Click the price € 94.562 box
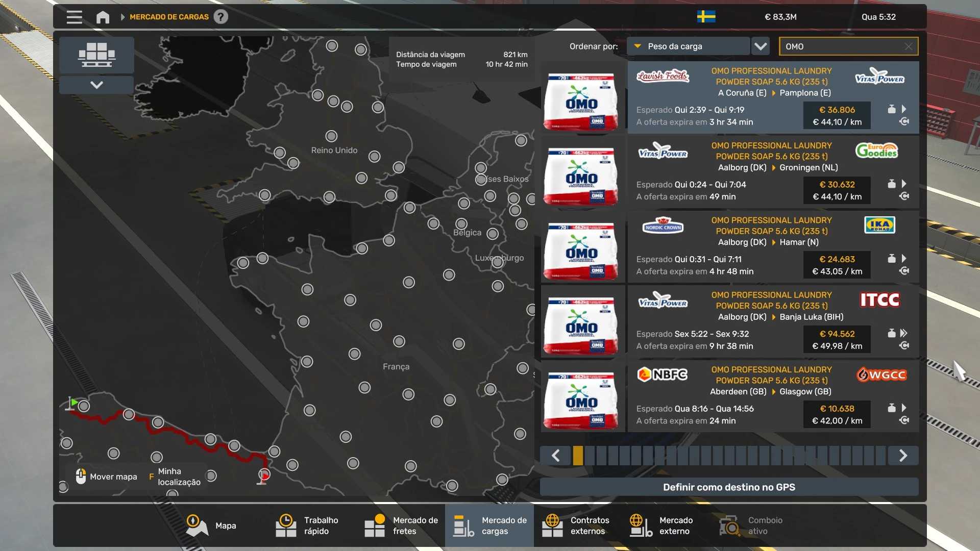Screen dimensions: 980x551 (837, 340)
